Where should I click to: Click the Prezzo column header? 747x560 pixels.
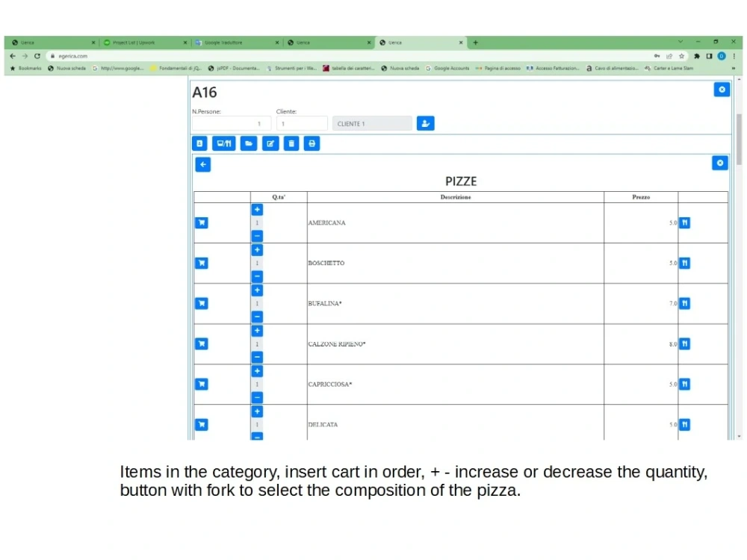coord(641,196)
